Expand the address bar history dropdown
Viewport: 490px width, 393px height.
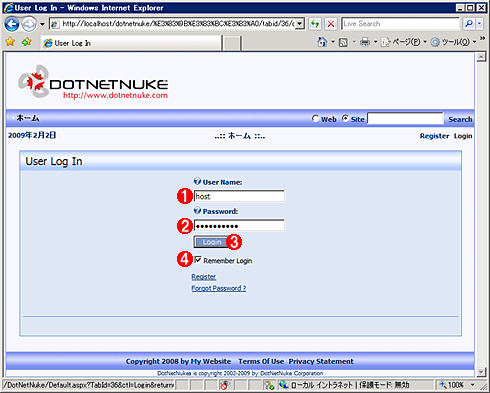tap(300, 24)
